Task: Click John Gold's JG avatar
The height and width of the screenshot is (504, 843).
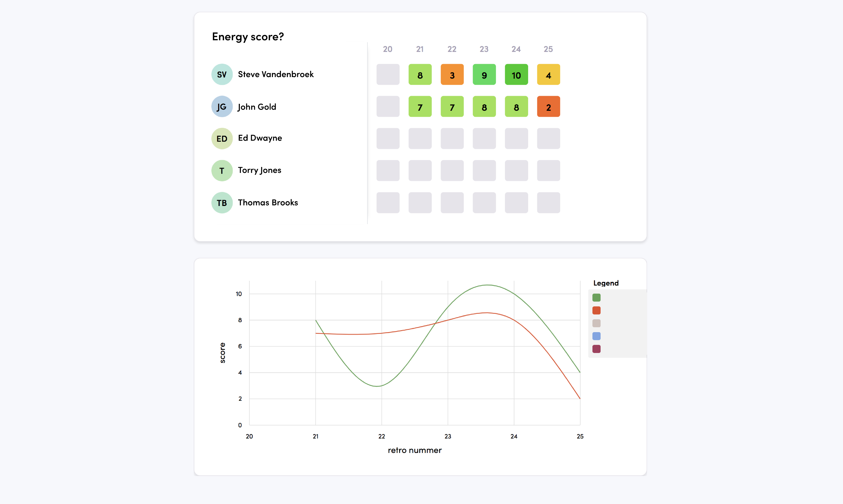Action: 222,106
